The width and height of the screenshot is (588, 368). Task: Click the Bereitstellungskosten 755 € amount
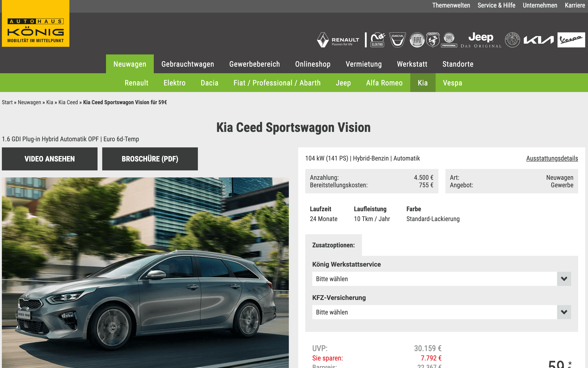pyautogui.click(x=426, y=185)
